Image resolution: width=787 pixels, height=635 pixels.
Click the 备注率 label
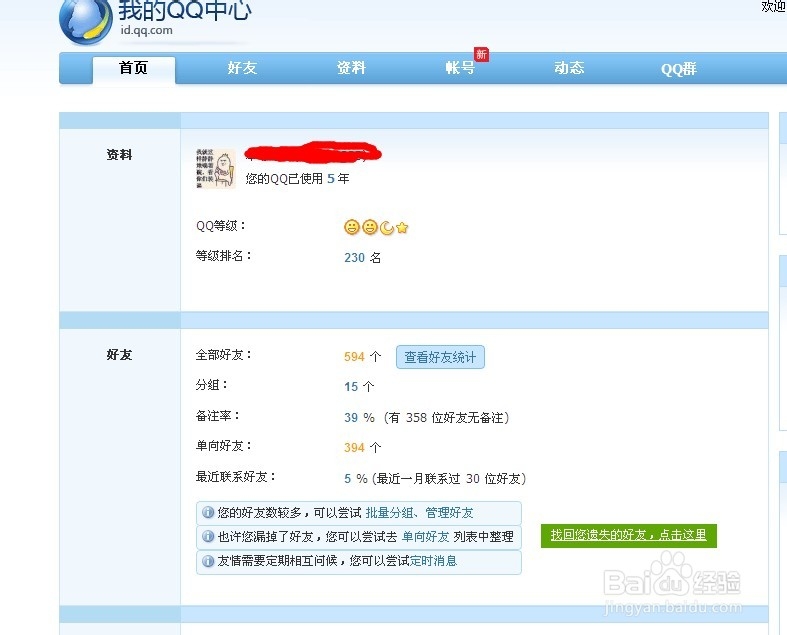click(x=217, y=416)
